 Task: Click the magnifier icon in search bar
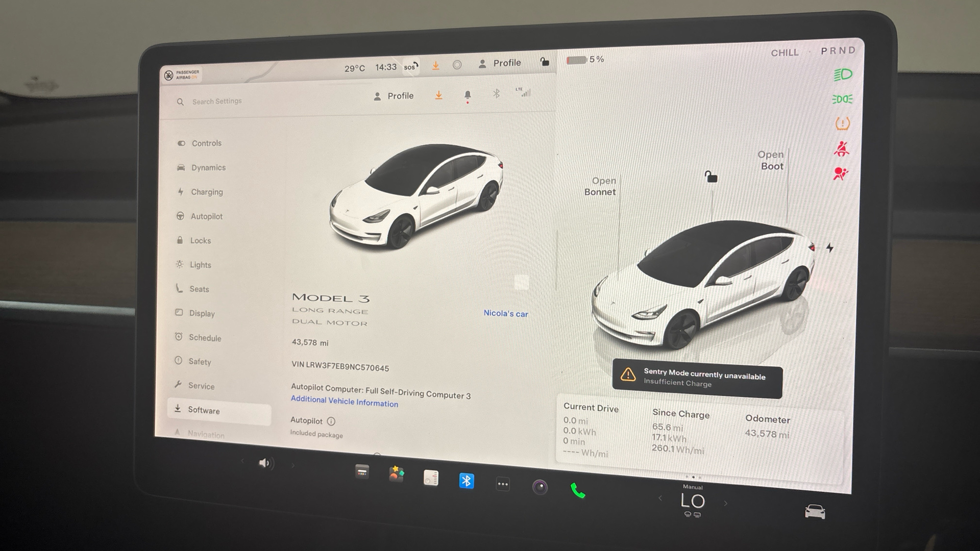click(180, 102)
